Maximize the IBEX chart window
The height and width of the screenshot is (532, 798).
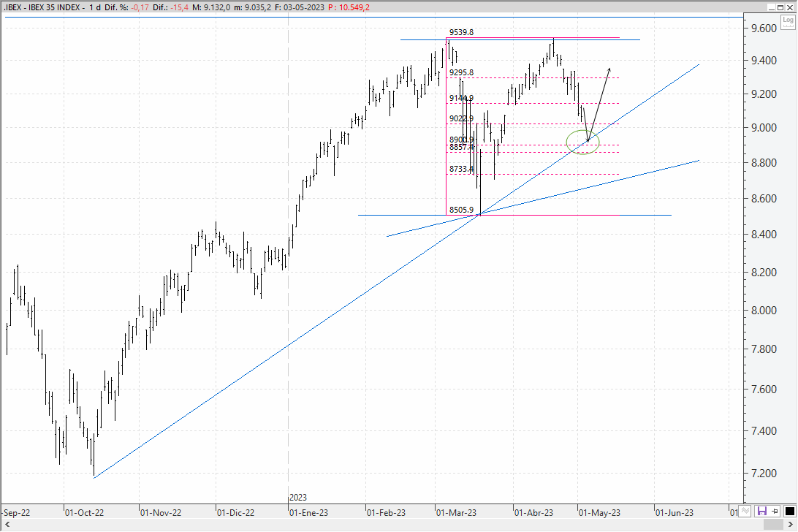(780, 7)
